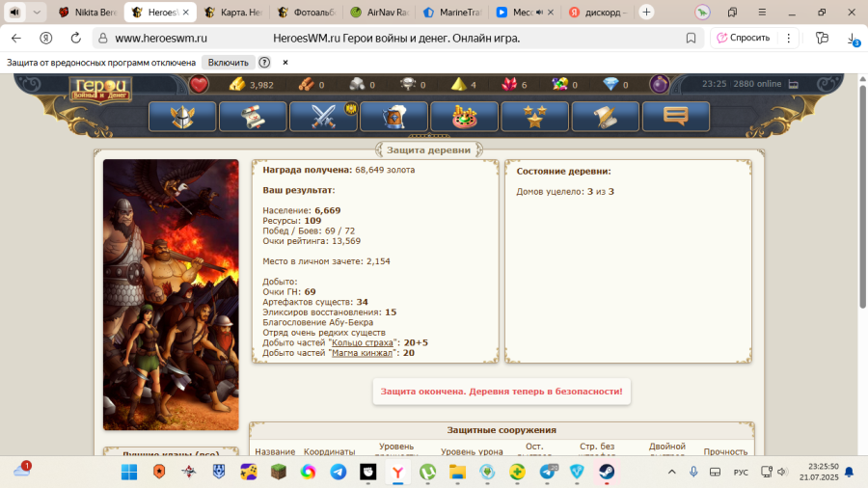868x488 pixels.
Task: Click the address bar URL field
Action: click(x=396, y=39)
